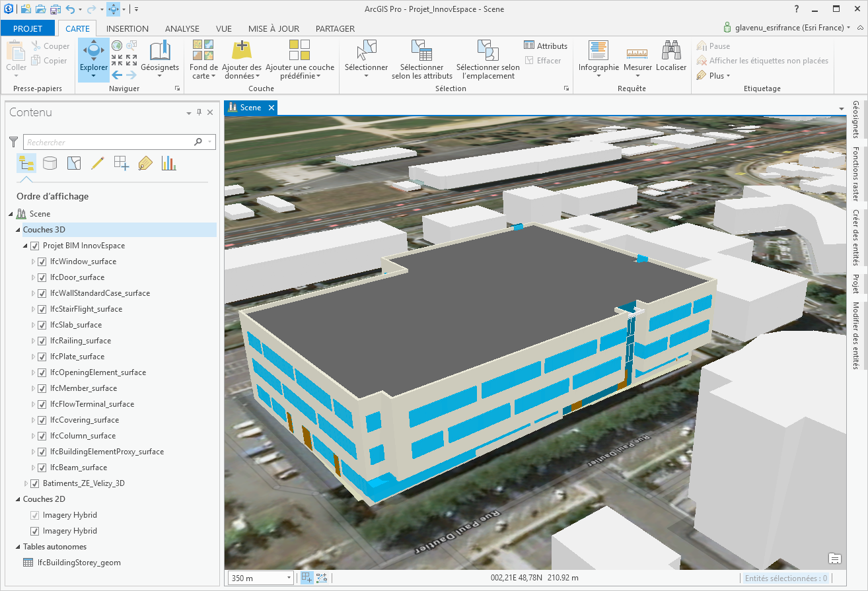Open the Créer des entités side pane
The image size is (868, 591).
(856, 238)
